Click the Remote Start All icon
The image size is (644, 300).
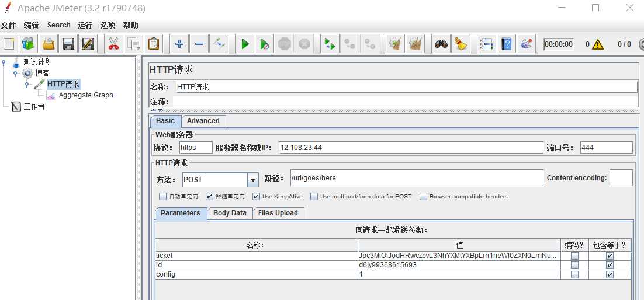[x=330, y=44]
